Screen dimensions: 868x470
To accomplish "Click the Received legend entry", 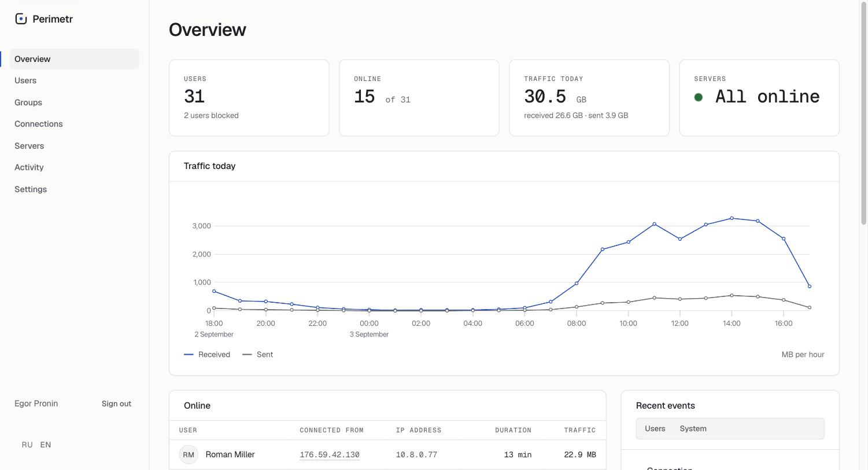I will [207, 354].
